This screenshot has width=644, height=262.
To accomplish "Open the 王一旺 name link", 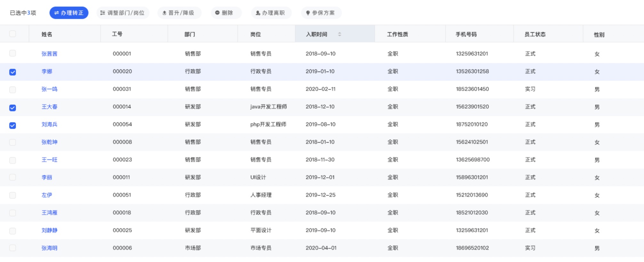I will pyautogui.click(x=49, y=160).
